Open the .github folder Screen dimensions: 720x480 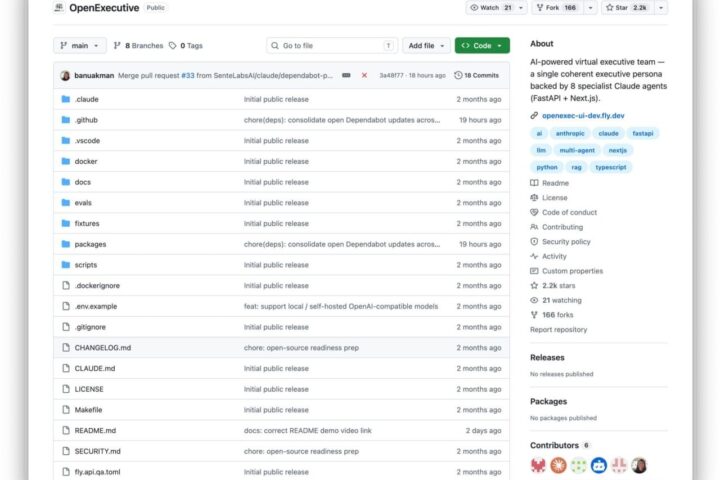pyautogui.click(x=86, y=120)
